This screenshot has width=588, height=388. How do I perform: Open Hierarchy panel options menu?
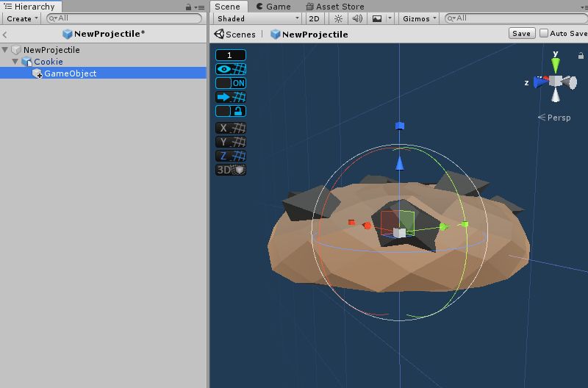point(199,7)
